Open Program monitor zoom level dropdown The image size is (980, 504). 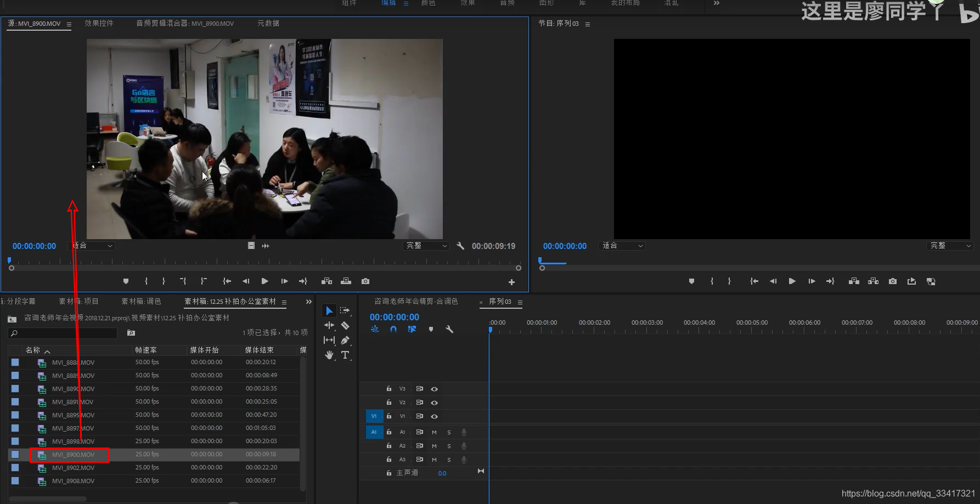point(622,246)
